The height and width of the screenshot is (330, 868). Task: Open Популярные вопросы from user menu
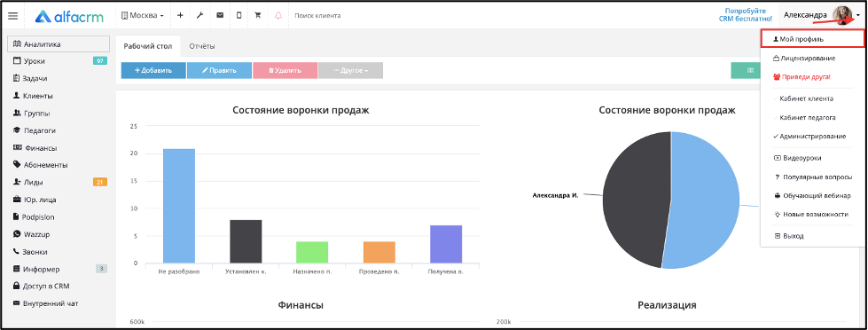[813, 177]
